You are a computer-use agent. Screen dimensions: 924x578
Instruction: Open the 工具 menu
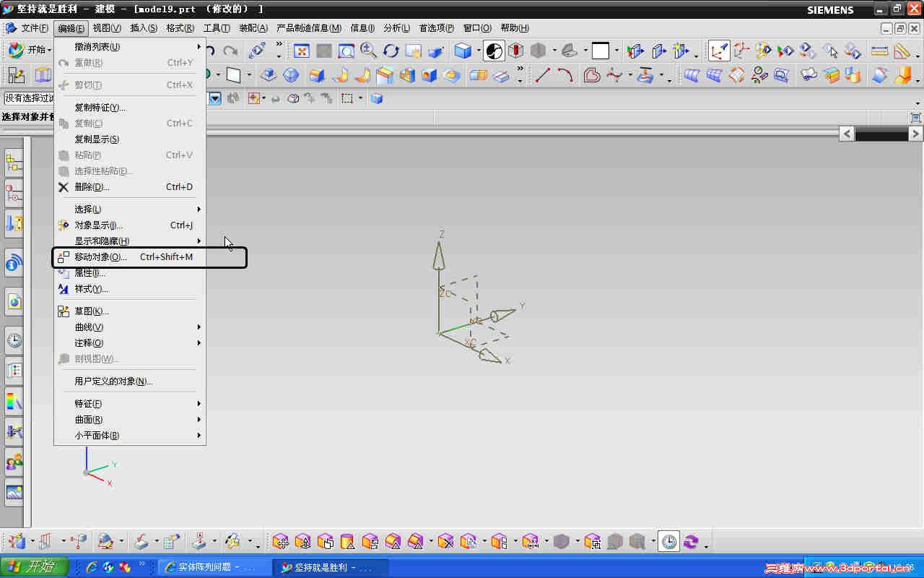(x=217, y=28)
